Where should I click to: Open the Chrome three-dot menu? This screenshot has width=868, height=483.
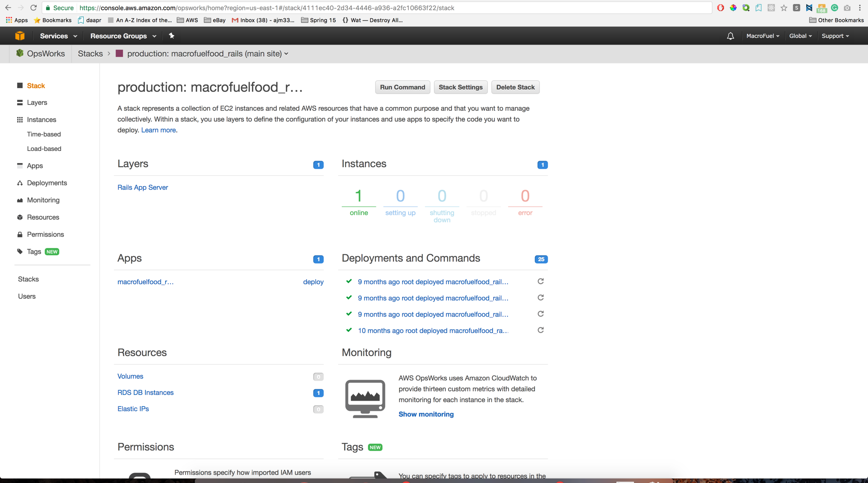pos(860,8)
